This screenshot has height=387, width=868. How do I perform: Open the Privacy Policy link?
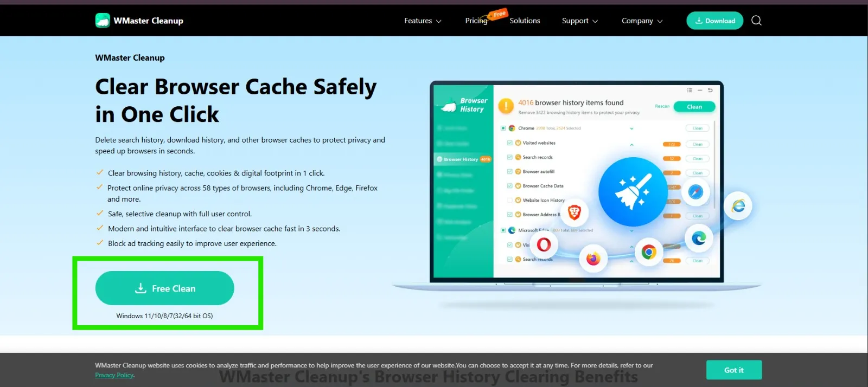114,375
